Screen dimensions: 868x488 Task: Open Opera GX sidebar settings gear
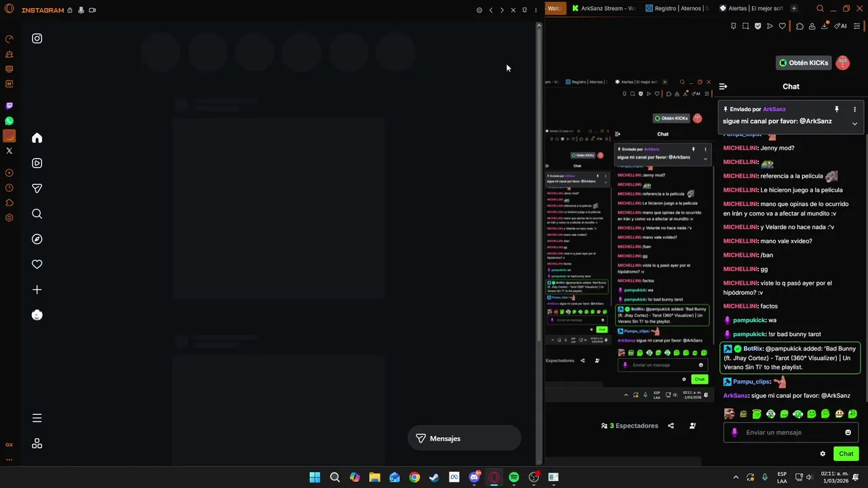(9, 218)
